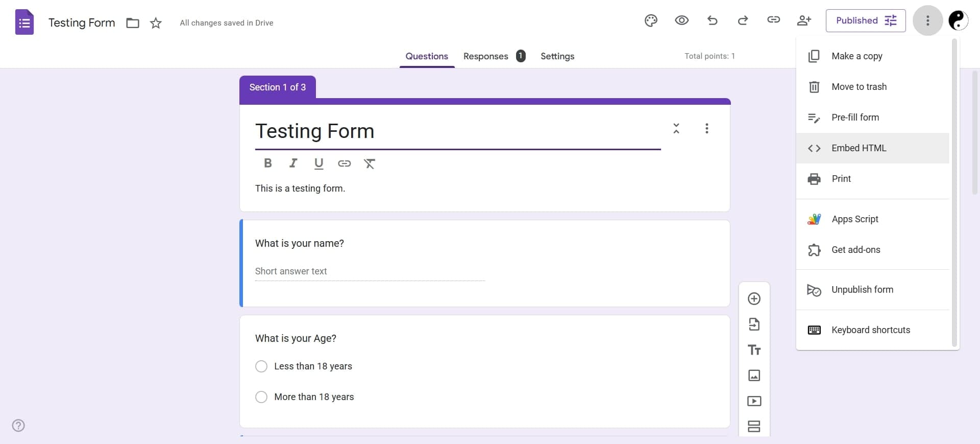Image resolution: width=980 pixels, height=444 pixels.
Task: Select Print from menu
Action: pyautogui.click(x=872, y=179)
